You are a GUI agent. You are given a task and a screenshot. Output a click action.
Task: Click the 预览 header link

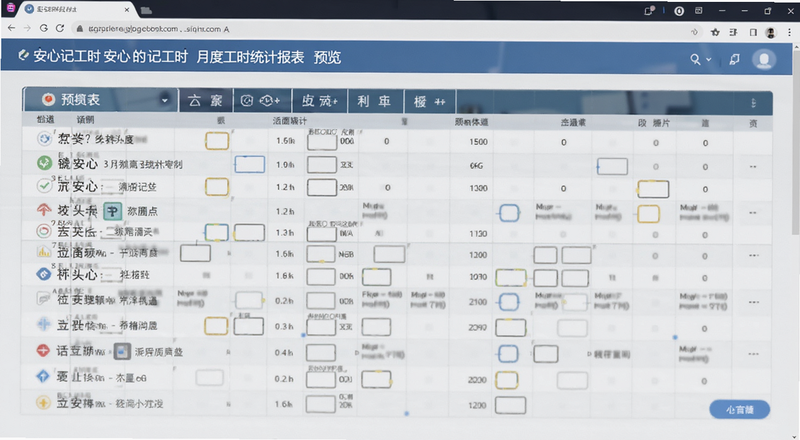[327, 57]
